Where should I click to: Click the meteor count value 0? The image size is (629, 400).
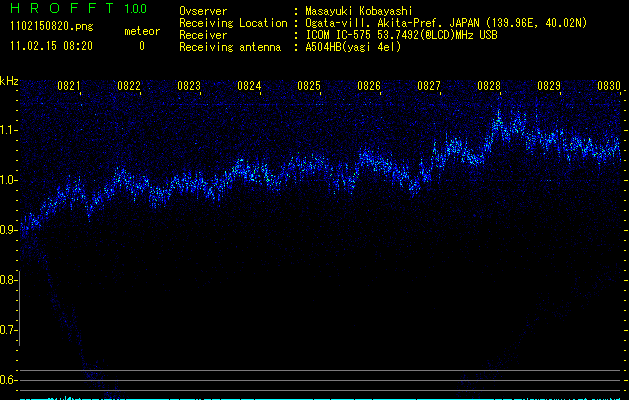click(x=142, y=46)
